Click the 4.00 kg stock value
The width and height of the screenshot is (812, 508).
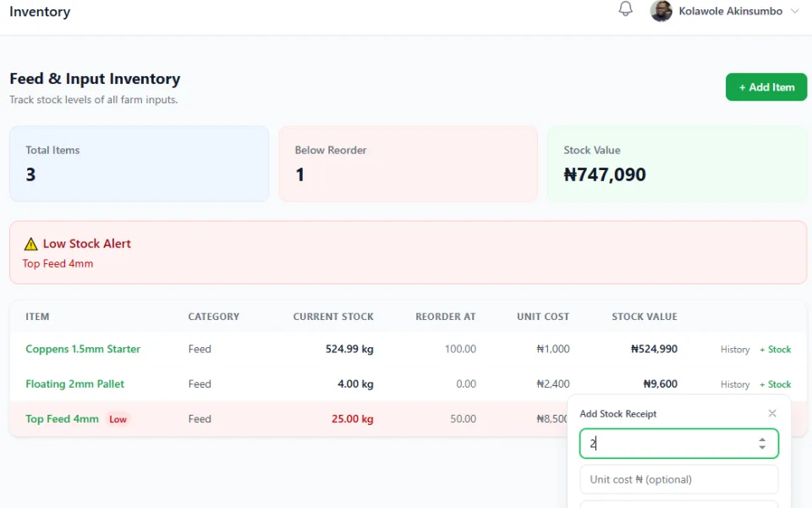[355, 384]
